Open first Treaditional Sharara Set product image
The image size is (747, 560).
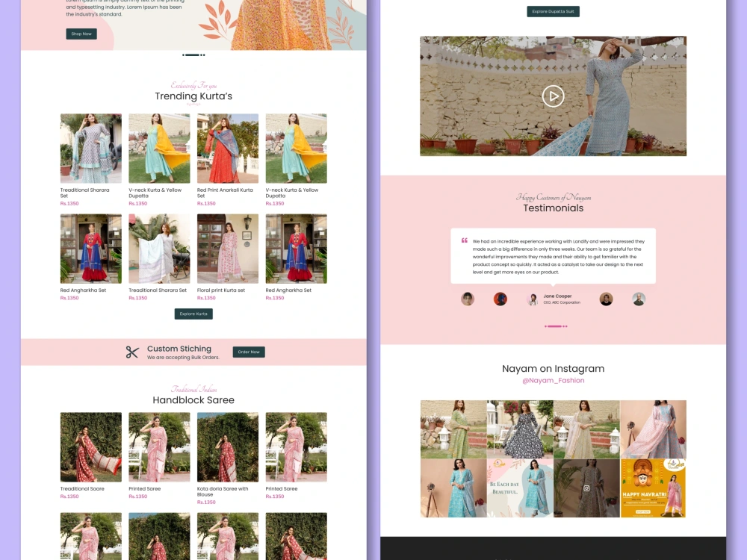pos(91,148)
